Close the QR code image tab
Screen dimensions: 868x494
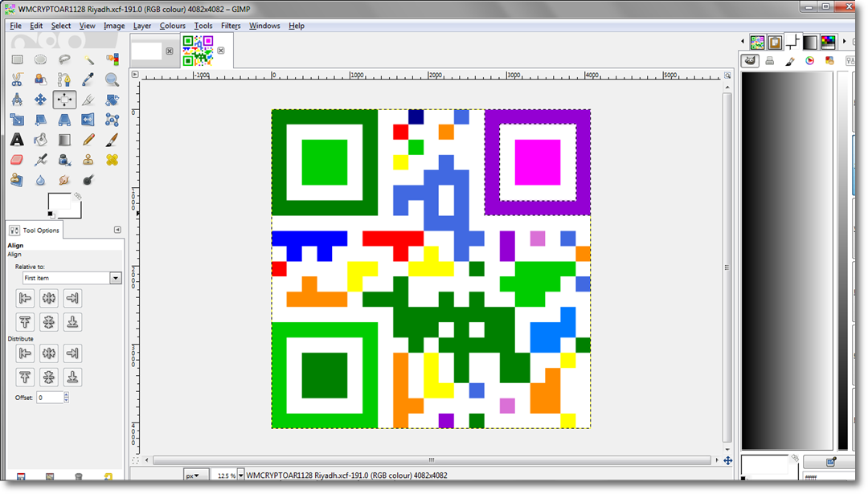click(221, 51)
